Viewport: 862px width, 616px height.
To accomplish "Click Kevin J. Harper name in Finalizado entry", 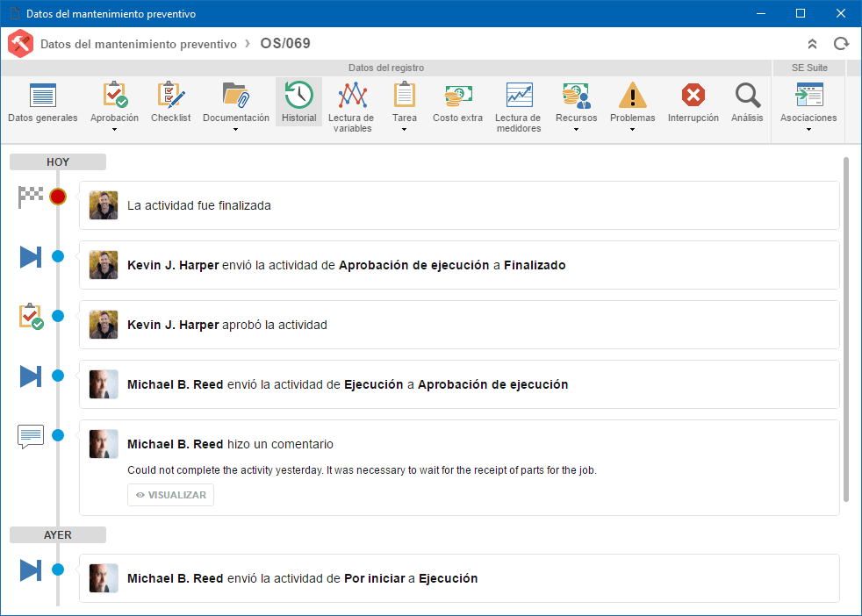I will [173, 265].
